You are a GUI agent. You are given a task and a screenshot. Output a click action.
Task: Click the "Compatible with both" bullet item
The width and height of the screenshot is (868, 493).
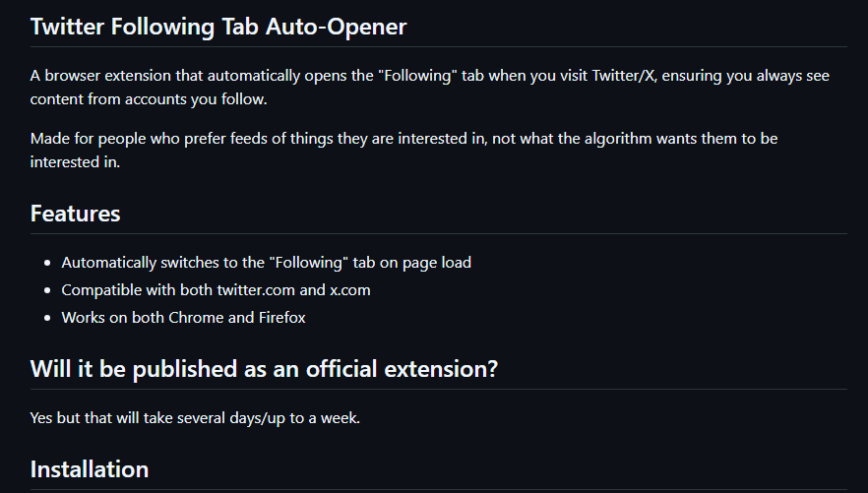(x=216, y=290)
